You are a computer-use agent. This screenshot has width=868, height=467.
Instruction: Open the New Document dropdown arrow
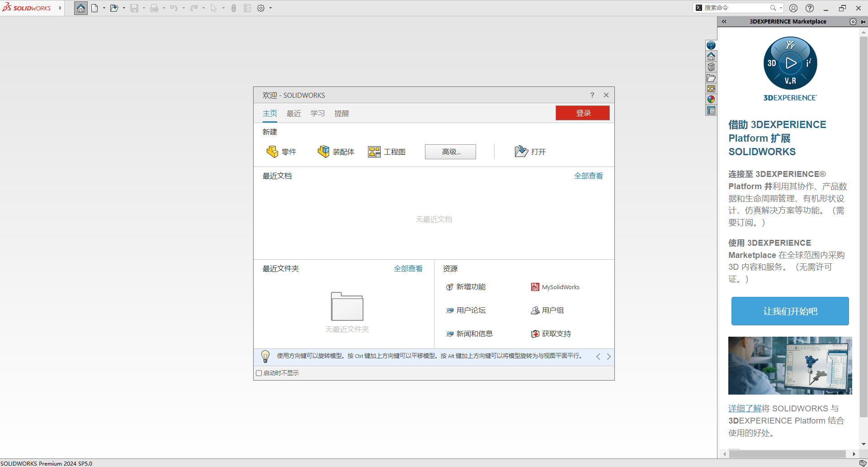coord(103,8)
